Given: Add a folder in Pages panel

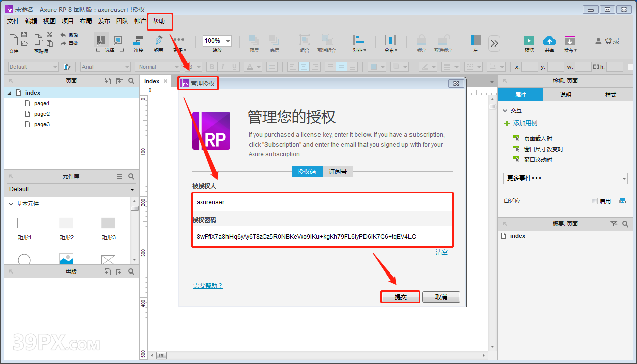Looking at the screenshot, I should point(120,81).
